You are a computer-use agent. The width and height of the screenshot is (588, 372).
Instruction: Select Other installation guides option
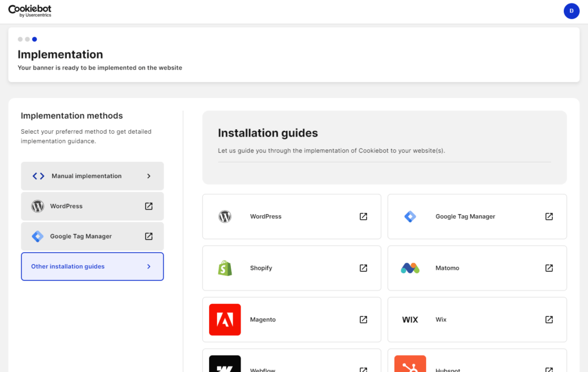click(92, 266)
